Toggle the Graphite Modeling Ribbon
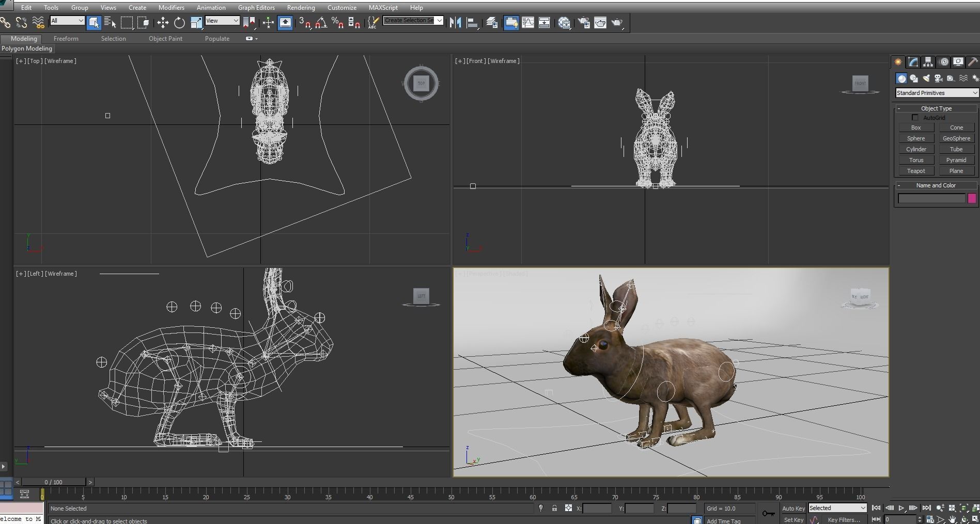The image size is (980, 524). 511,22
